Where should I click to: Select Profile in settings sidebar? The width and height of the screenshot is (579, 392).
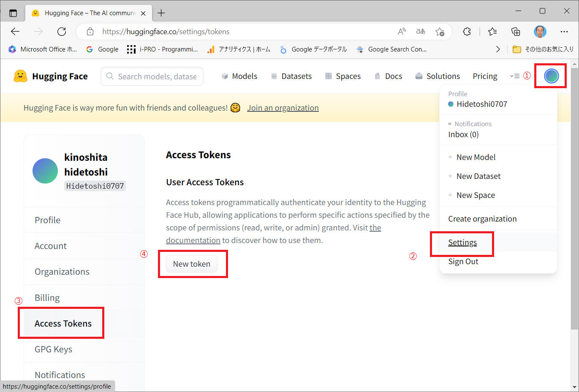click(x=84, y=220)
